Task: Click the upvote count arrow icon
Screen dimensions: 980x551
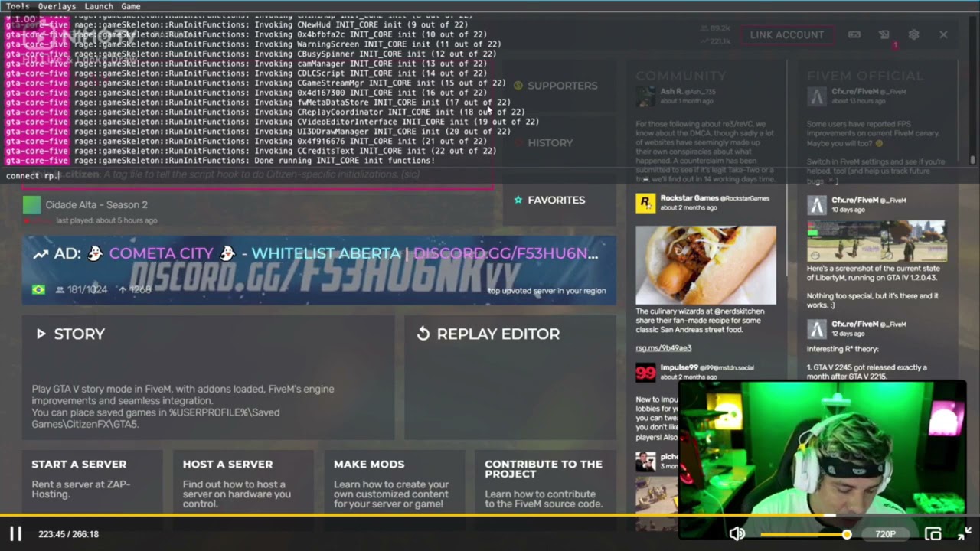Action: pos(122,290)
